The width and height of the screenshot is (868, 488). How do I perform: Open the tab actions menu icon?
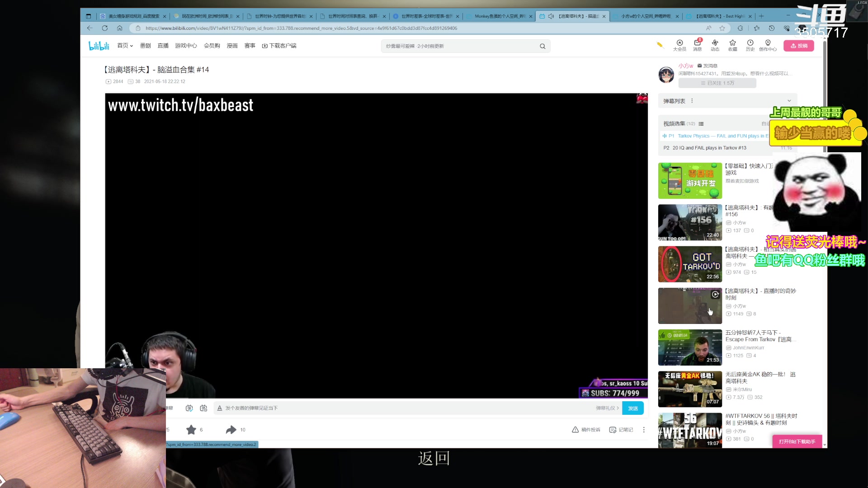coord(88,16)
